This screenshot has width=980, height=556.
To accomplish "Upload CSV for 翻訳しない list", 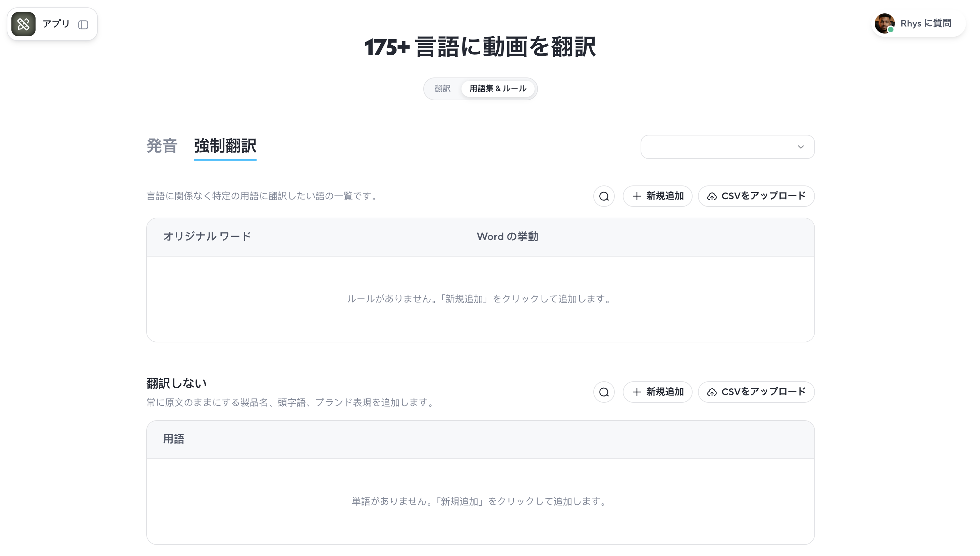I will pos(756,392).
